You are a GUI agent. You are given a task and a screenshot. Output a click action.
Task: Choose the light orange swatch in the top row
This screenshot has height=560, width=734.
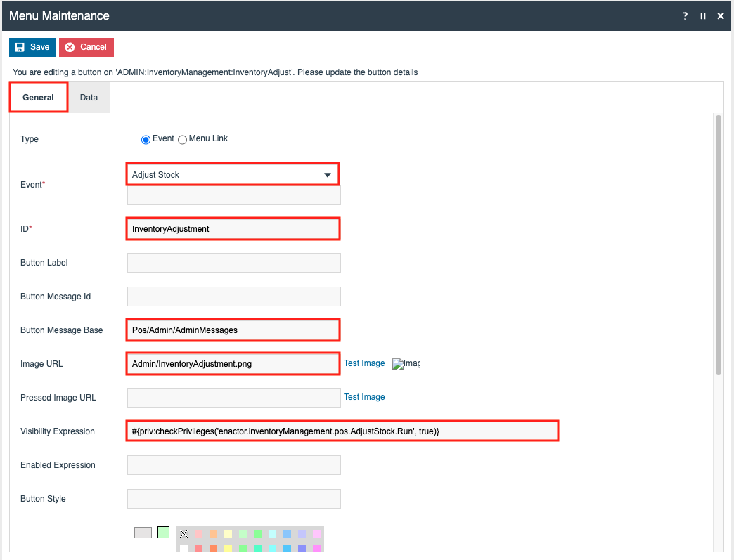213,534
